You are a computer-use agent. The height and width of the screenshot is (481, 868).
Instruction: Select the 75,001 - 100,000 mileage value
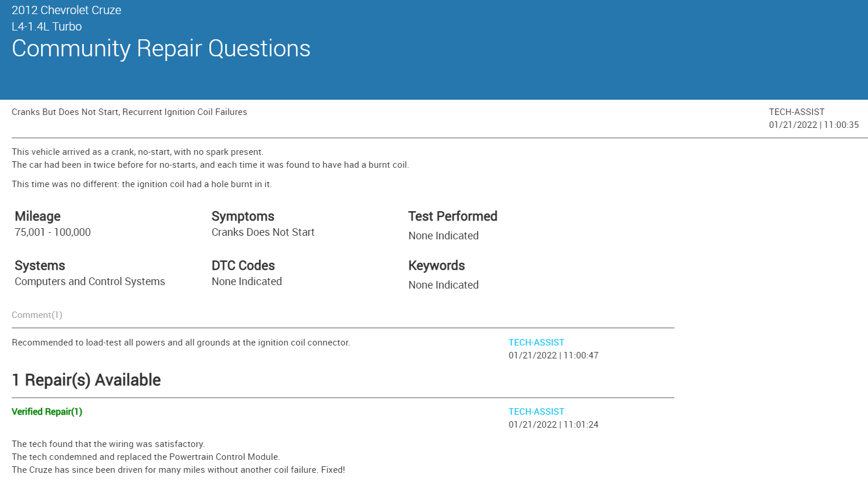point(53,232)
